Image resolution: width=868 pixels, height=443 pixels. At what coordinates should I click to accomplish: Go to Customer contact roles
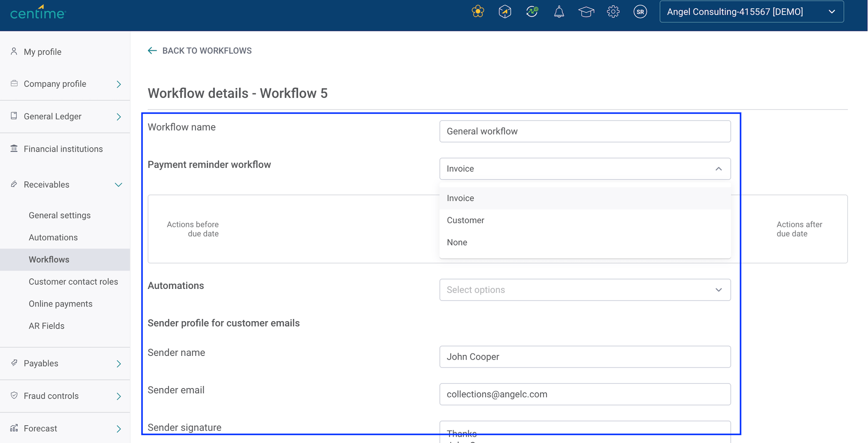[x=73, y=281]
